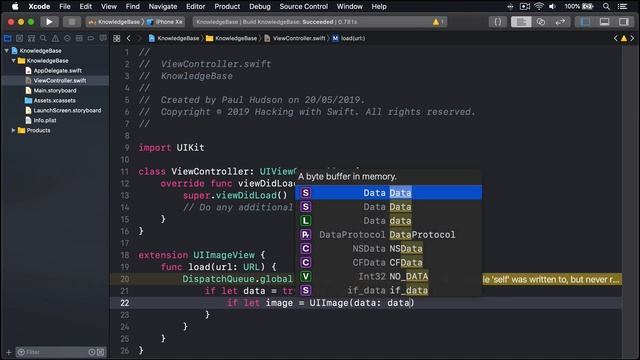The height and width of the screenshot is (360, 640).
Task: Open the Wi-Fi status menu
Action: pos(539,7)
